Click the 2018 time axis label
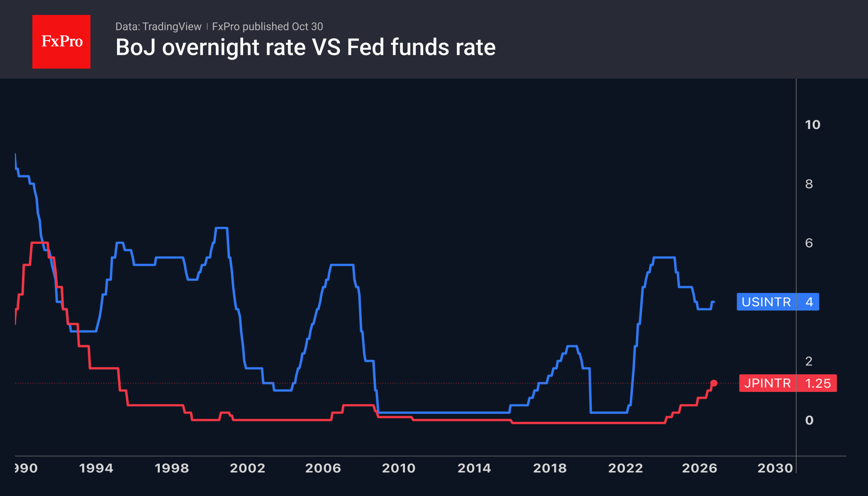The width and height of the screenshot is (868, 496). pos(550,468)
